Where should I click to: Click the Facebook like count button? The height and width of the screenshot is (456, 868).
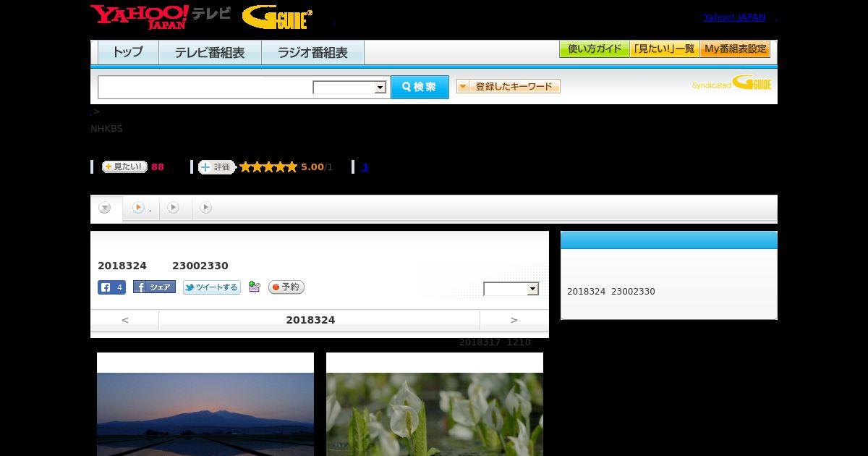point(112,287)
